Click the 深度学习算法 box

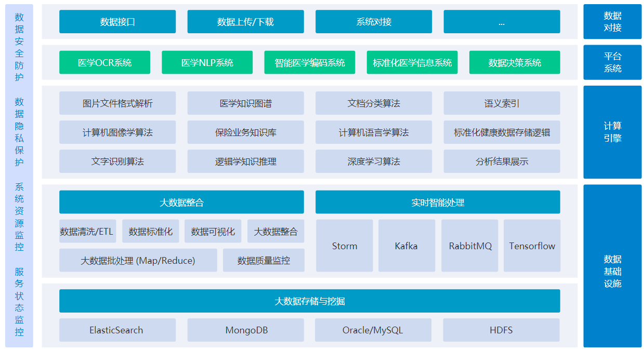click(374, 161)
